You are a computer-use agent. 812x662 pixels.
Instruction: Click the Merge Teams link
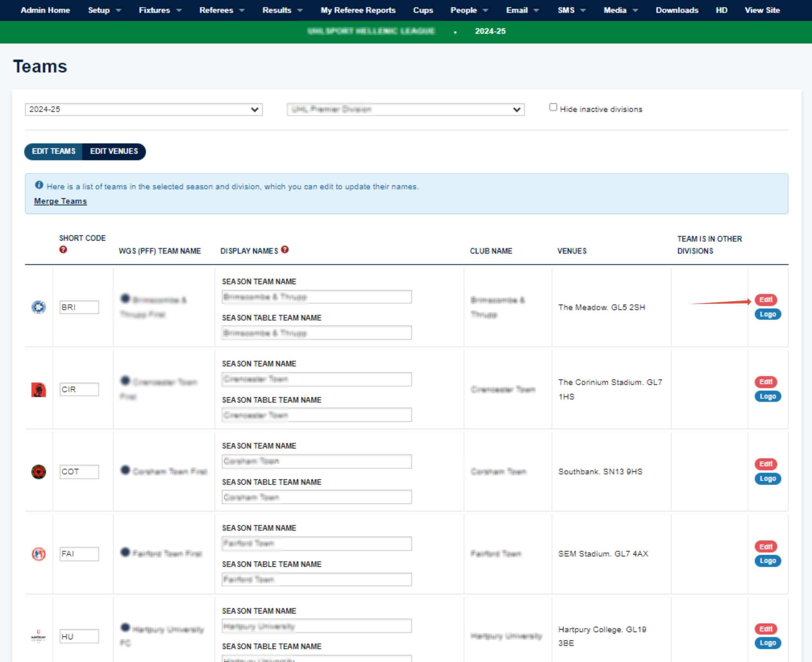(60, 201)
